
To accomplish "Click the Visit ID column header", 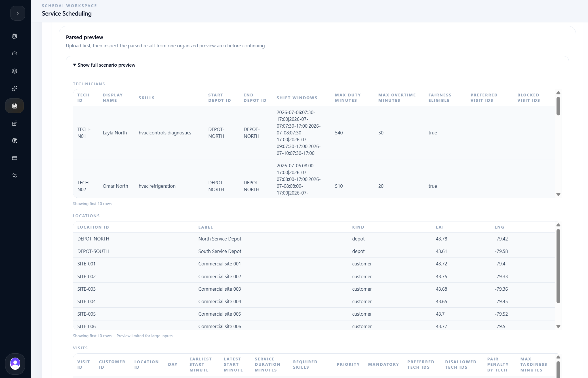I will pyautogui.click(x=83, y=364).
